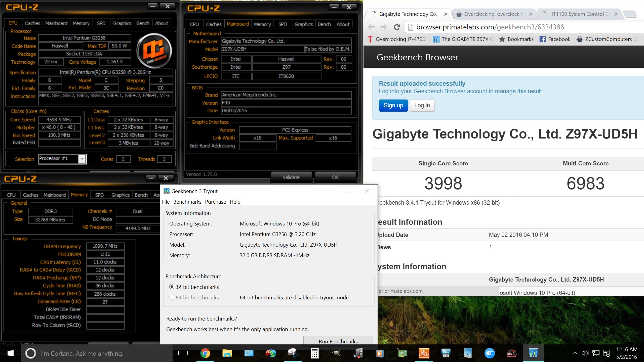Open Task View on the taskbar

tap(183, 353)
